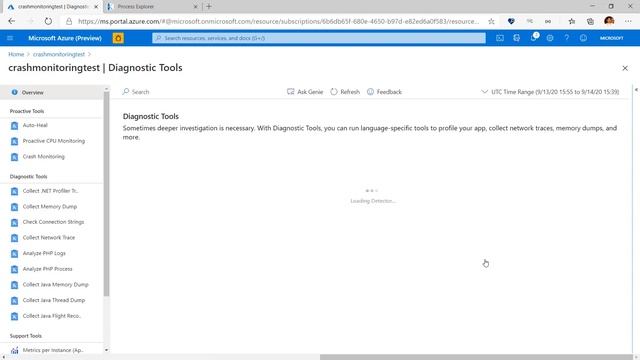Open Azure portal settings gear

[x=550, y=38]
